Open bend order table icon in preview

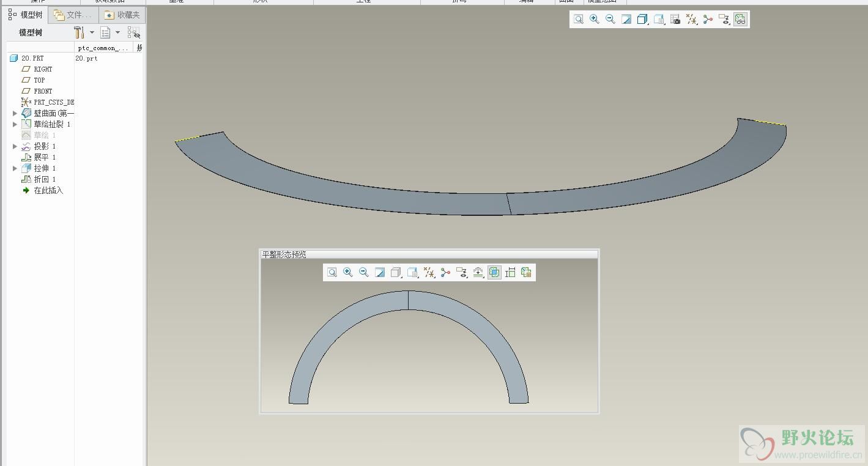(x=526, y=273)
